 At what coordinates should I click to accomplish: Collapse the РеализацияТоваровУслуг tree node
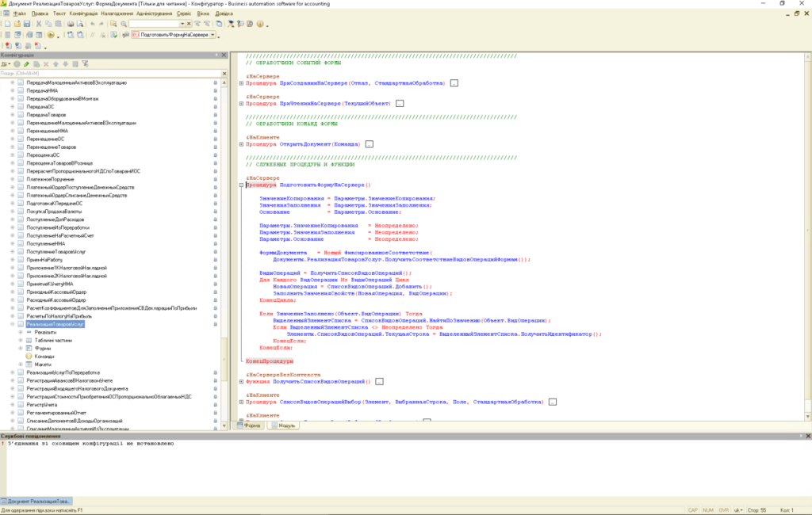click(x=12, y=324)
